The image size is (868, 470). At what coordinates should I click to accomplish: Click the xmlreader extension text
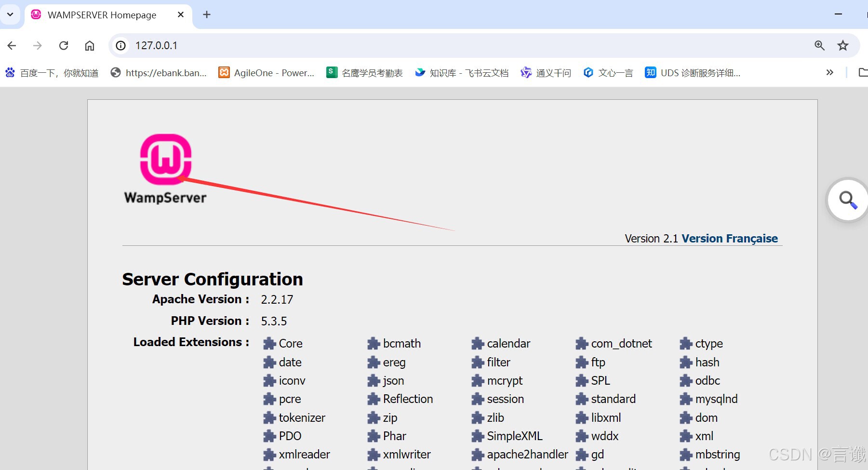tap(305, 455)
